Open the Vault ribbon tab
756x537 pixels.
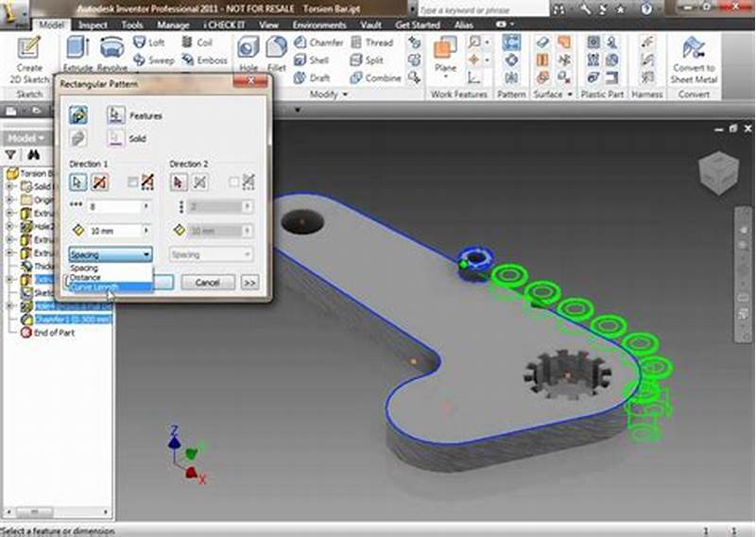pos(370,26)
